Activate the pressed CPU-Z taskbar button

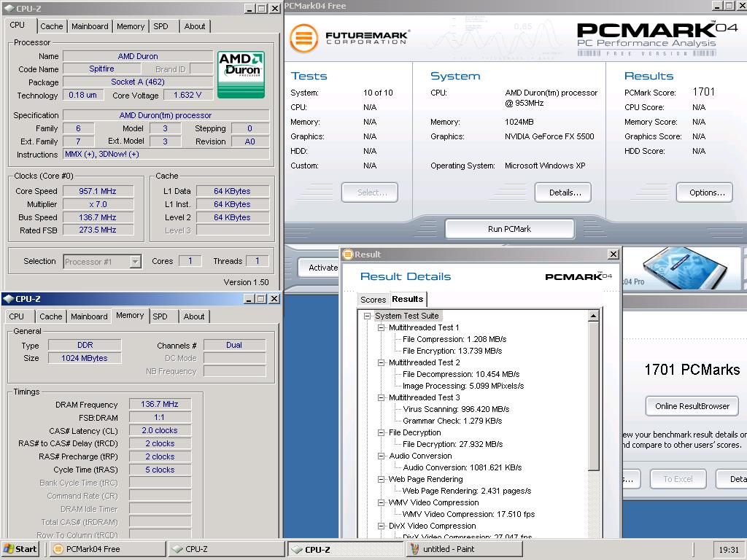point(346,549)
